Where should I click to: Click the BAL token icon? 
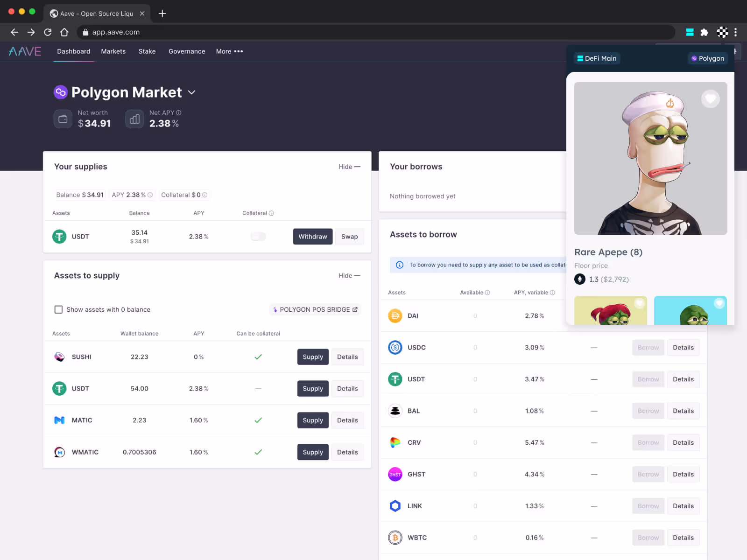click(395, 411)
